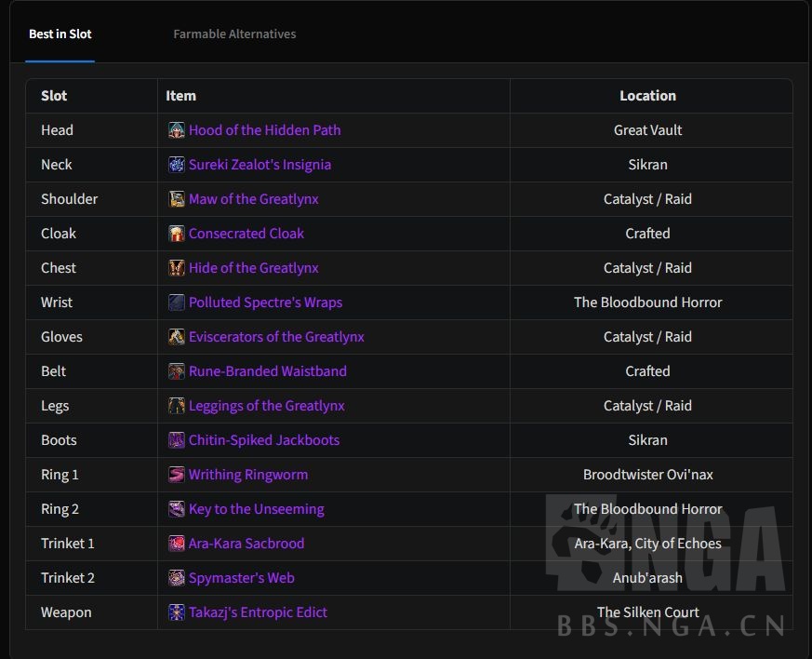Open the Hide of the Greatlynx link
The height and width of the screenshot is (659, 812).
pos(253,268)
